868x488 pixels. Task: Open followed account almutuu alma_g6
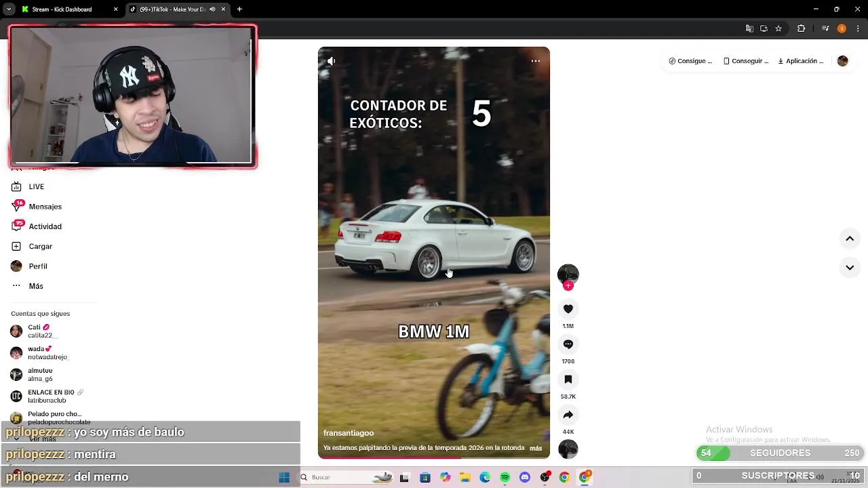(x=33, y=374)
